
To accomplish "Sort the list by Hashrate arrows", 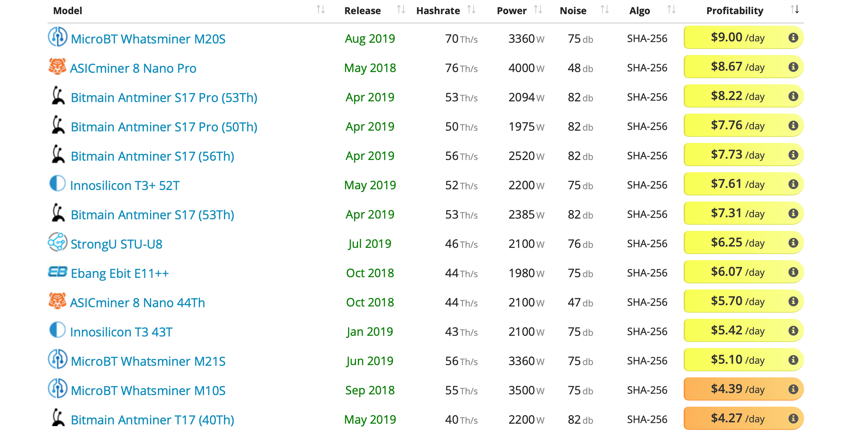I will pyautogui.click(x=471, y=10).
